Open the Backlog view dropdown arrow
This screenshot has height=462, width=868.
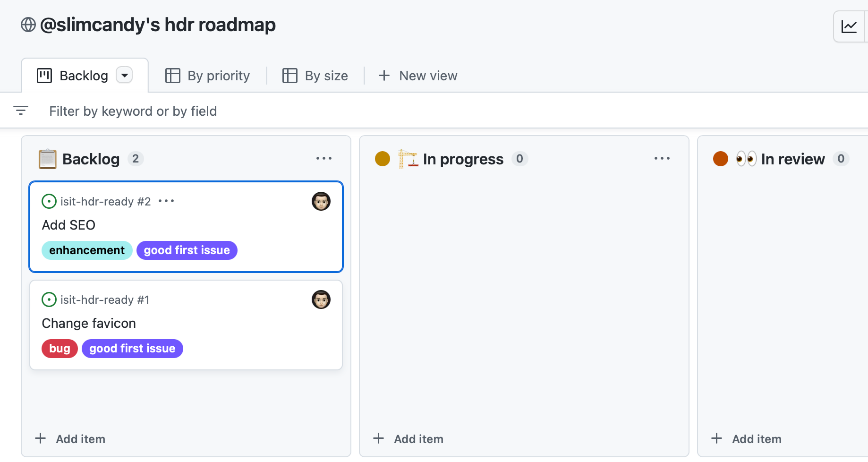pyautogui.click(x=124, y=75)
